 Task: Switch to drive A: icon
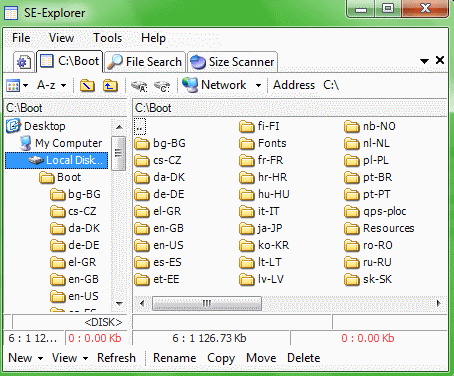tap(139, 86)
